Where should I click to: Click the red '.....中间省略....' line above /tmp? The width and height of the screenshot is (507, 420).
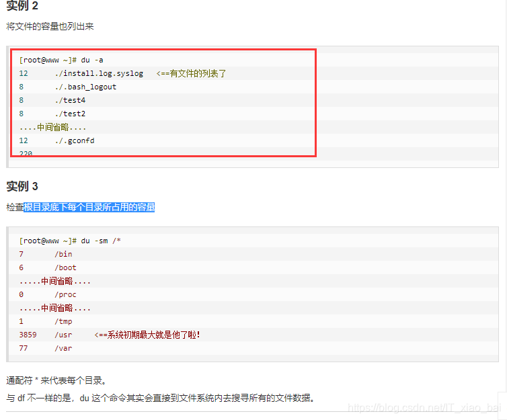point(55,308)
